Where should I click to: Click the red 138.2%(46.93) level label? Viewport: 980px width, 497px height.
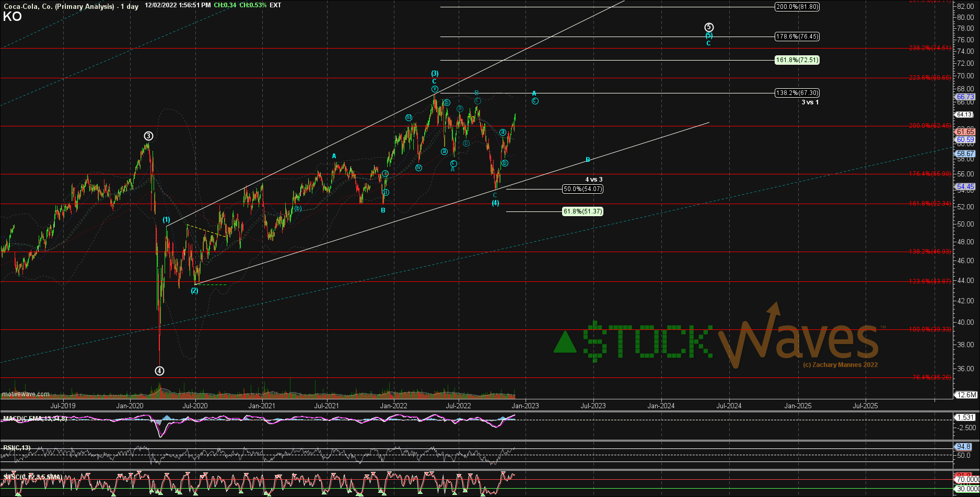click(929, 252)
